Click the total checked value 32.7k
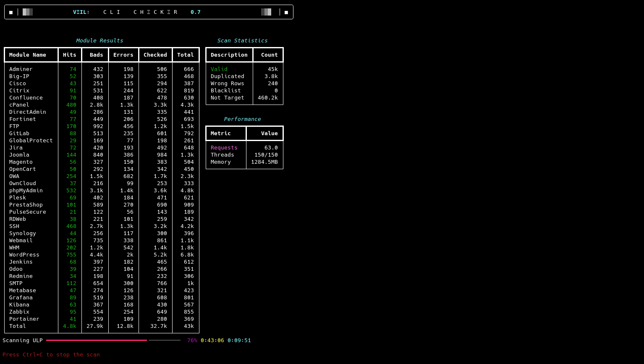Screen dimensions: 644x364 [159, 326]
